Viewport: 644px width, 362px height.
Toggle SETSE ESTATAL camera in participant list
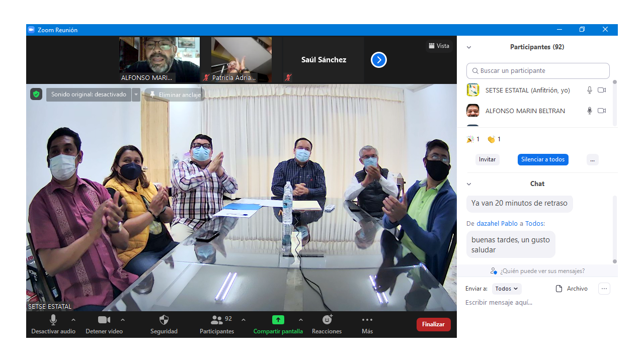(x=602, y=90)
